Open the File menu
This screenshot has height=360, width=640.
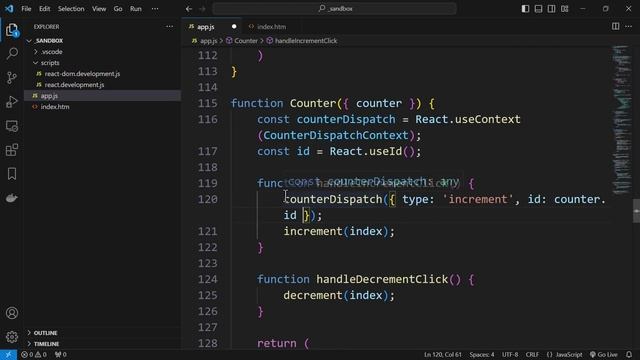[x=26, y=9]
